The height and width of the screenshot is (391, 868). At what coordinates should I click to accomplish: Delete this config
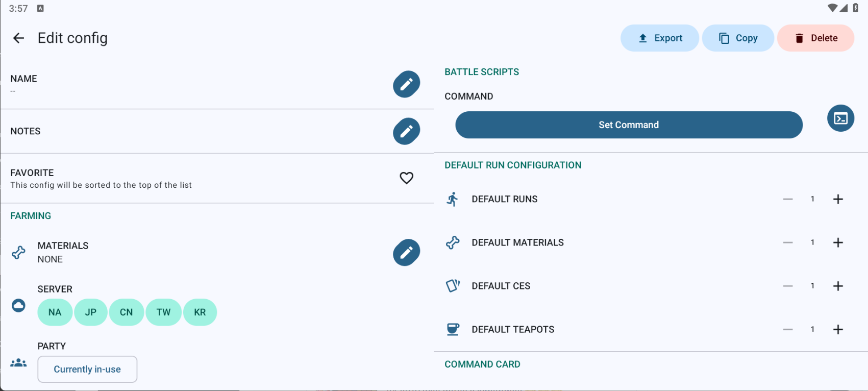(815, 38)
